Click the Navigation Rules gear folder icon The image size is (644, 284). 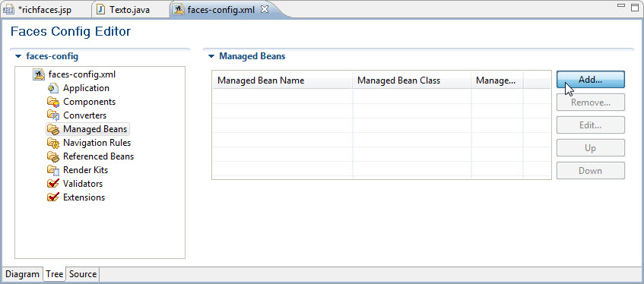(53, 143)
